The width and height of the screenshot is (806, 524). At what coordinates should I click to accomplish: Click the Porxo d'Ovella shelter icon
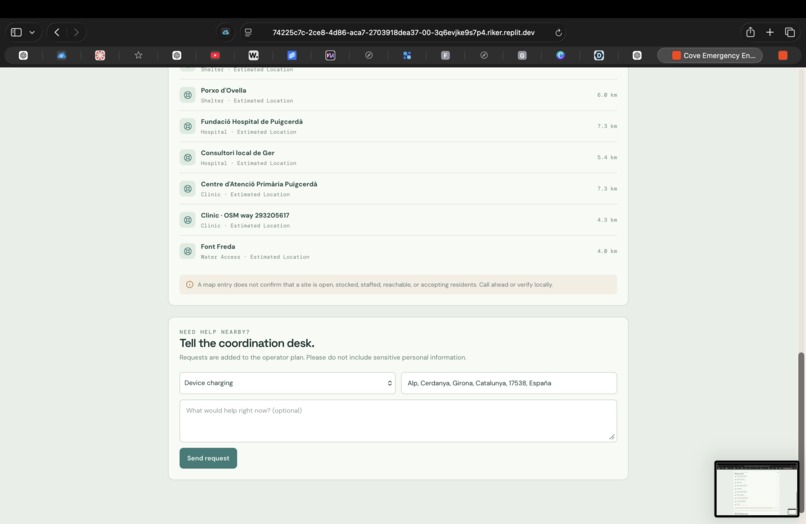[x=188, y=95]
